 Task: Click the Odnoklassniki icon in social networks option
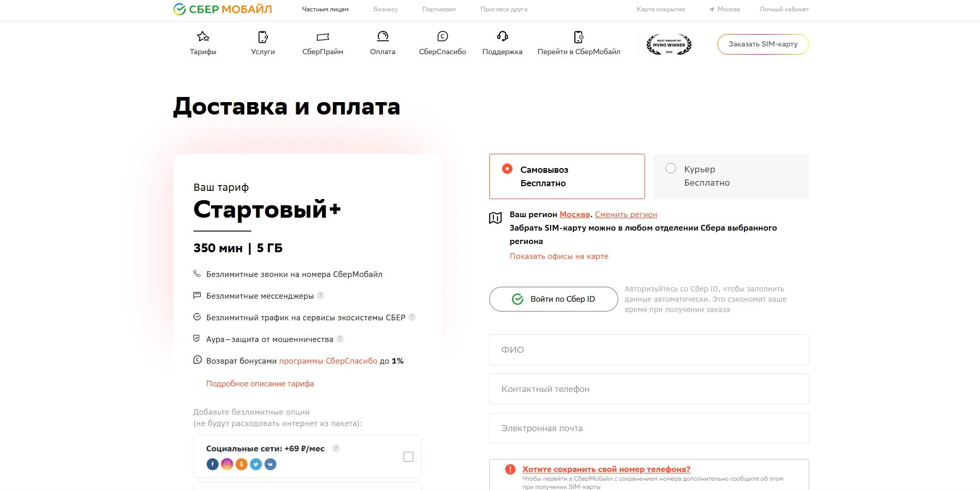click(242, 464)
